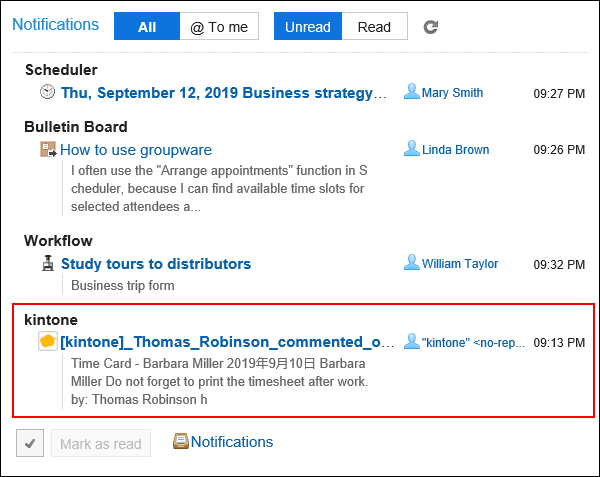Click the notifications tray icon at bottom
This screenshot has width=600, height=477.
[x=181, y=441]
